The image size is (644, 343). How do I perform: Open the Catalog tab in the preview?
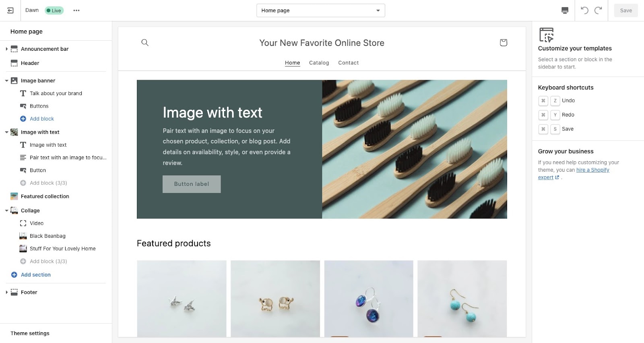point(318,62)
